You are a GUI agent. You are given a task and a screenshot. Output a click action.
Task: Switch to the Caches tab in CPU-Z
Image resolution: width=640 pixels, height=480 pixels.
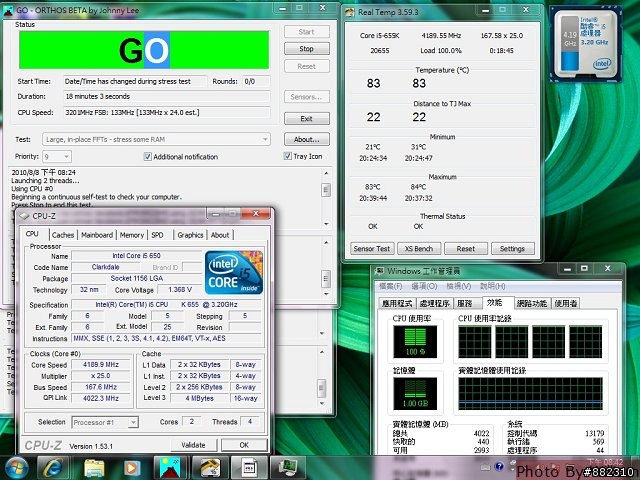pos(63,235)
